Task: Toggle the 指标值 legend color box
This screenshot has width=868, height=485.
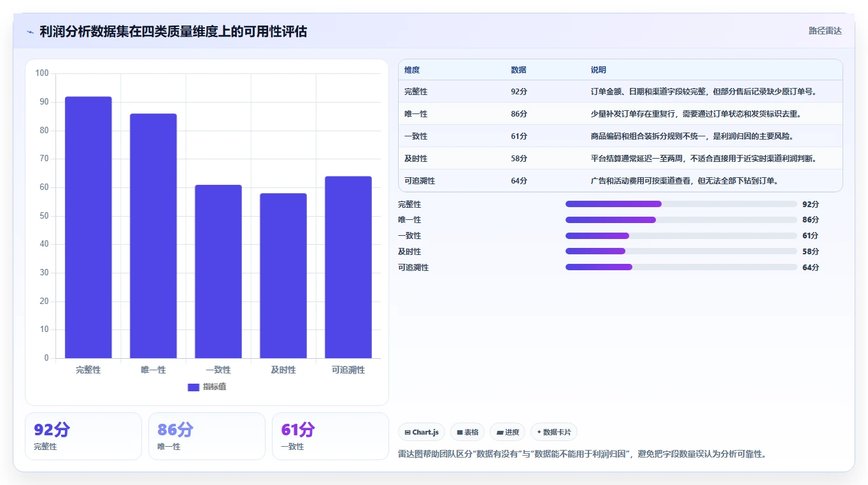Action: pos(194,387)
